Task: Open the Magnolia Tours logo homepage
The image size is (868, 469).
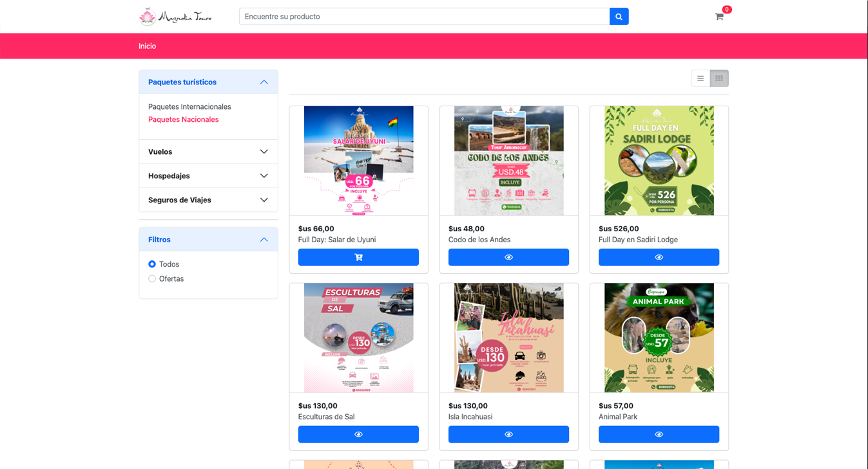Action: (x=175, y=17)
